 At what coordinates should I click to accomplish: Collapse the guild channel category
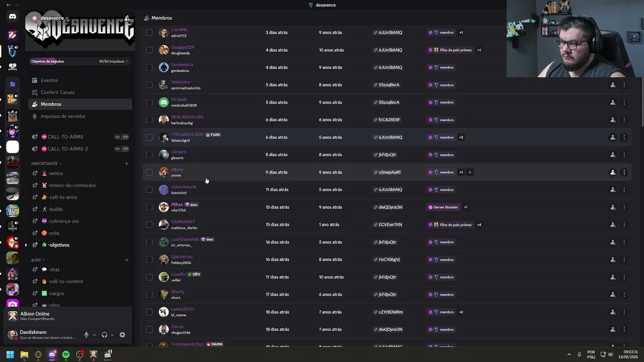click(38, 260)
